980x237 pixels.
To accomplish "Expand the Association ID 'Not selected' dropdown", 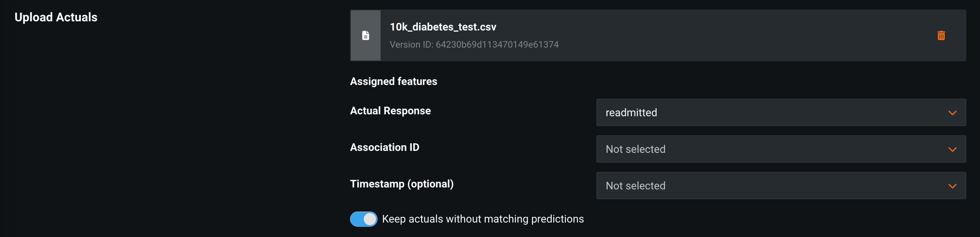I will [781, 149].
